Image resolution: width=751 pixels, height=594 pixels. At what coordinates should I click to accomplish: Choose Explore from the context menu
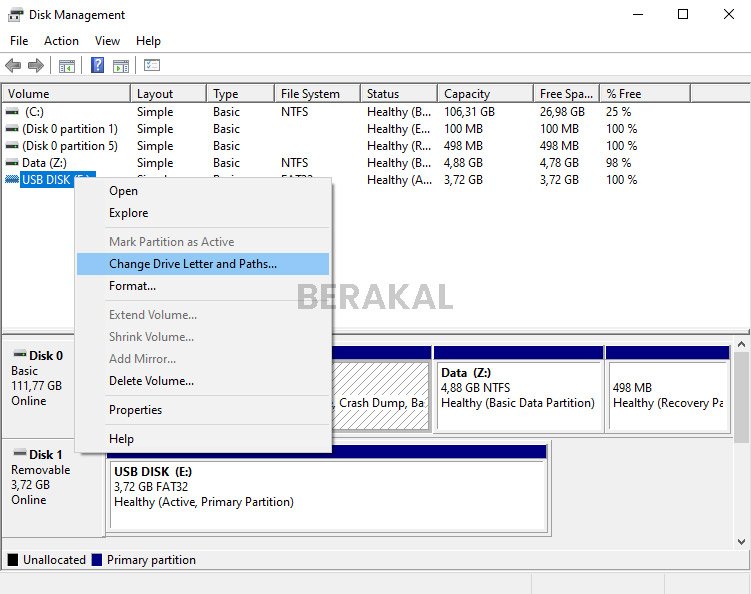203,213
